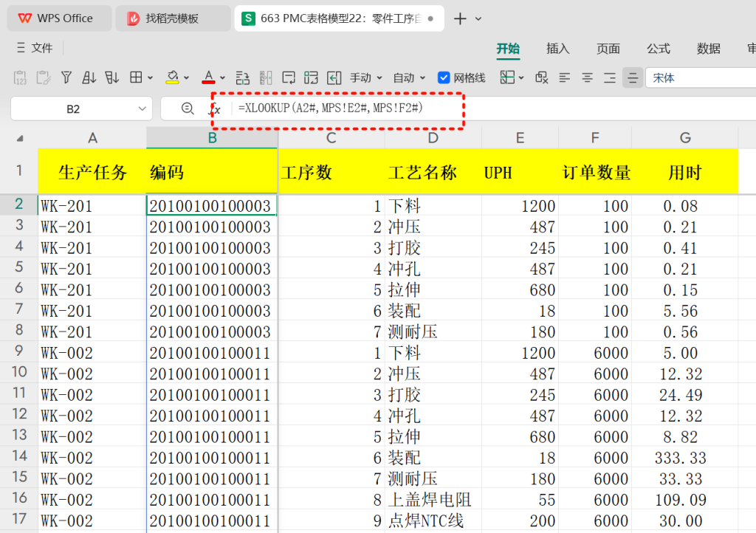Open the hamburger menu icon beside 文件
This screenshot has height=533, width=756.
(x=21, y=48)
